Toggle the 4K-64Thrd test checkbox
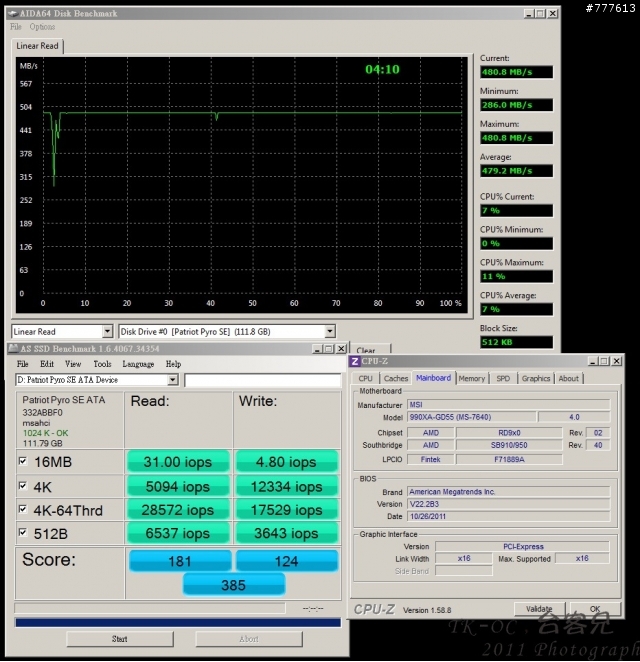640x662 pixels. (x=24, y=510)
